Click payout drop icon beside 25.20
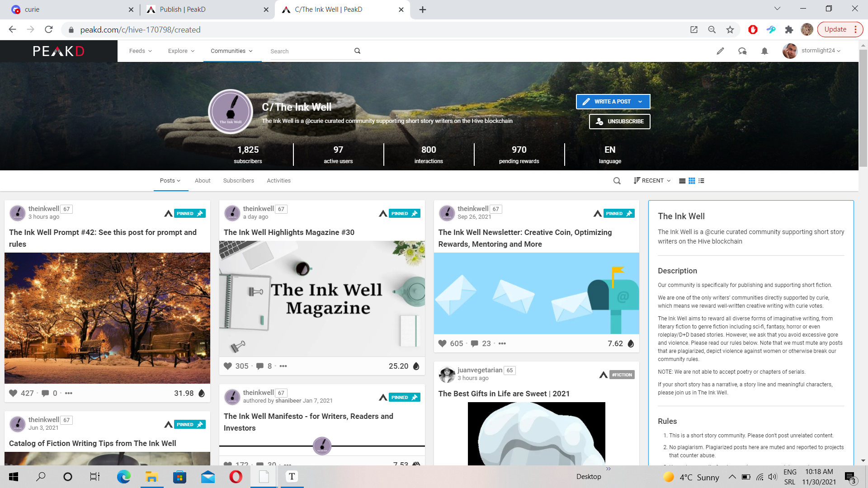 (x=416, y=366)
